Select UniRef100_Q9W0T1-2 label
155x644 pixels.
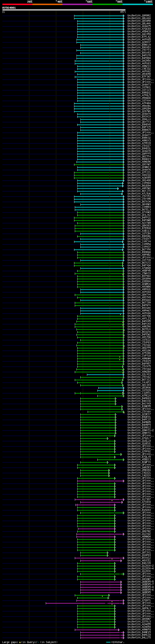pos(140,430)
